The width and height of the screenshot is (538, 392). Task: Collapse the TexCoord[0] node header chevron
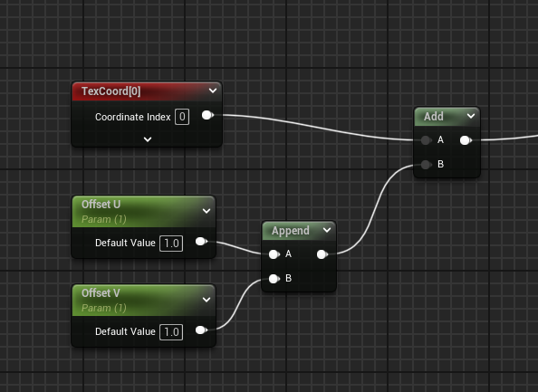(213, 91)
